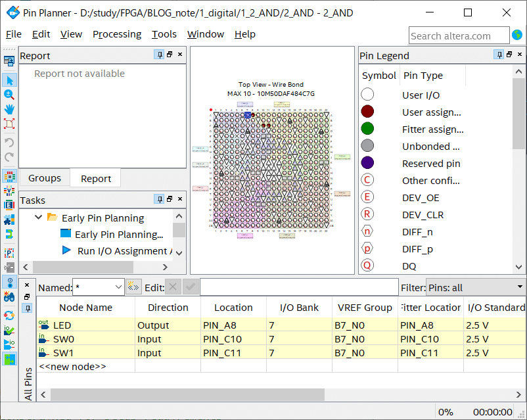Screen dimensions: 527x420
Task: Toggle the All Pins panel pin
Action: (27, 308)
